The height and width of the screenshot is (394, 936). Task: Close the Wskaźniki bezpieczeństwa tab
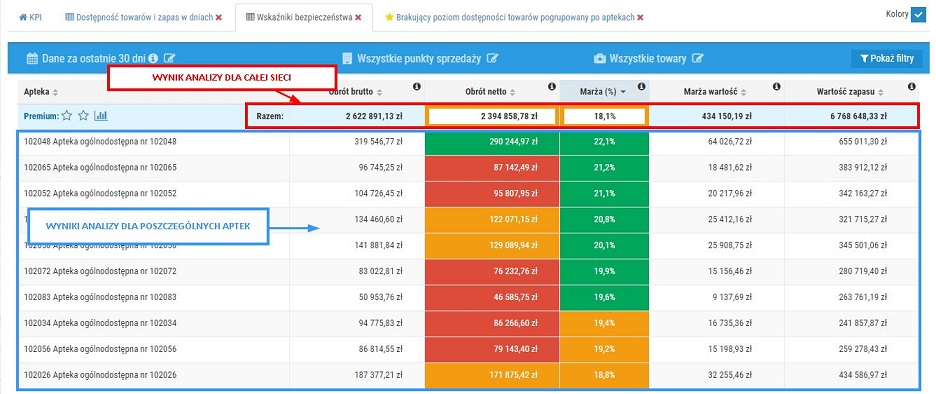point(358,18)
